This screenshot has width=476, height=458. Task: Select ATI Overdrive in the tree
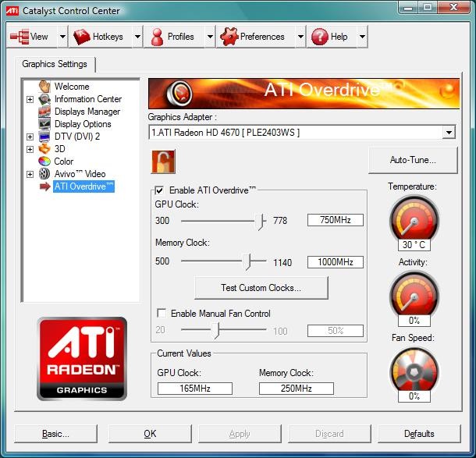point(83,186)
